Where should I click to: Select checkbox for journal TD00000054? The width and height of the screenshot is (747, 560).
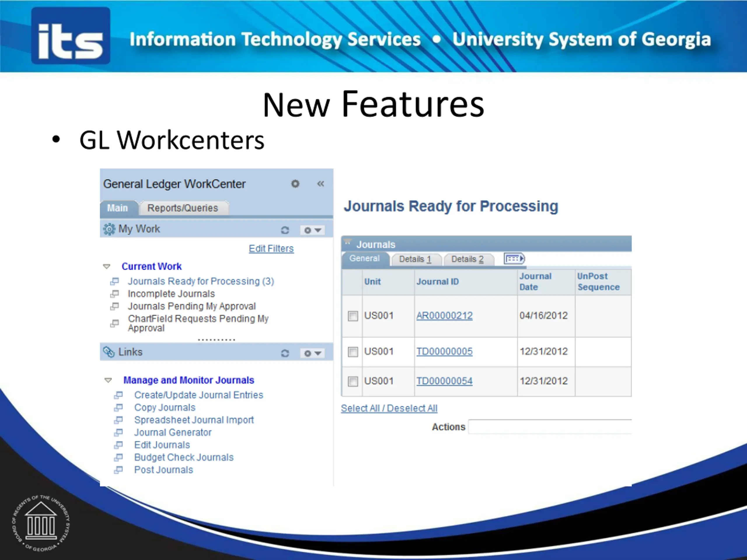click(x=353, y=381)
